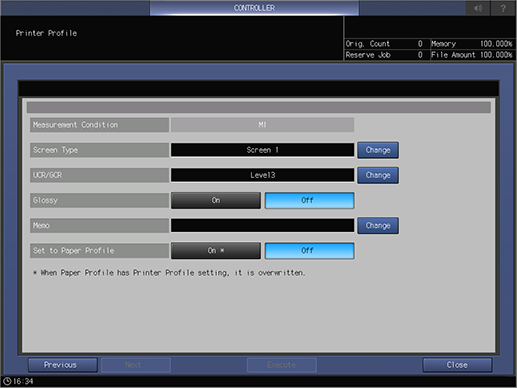Screen dimensions: 517x388
Task: Set to Paper Profile On
Action: point(216,251)
